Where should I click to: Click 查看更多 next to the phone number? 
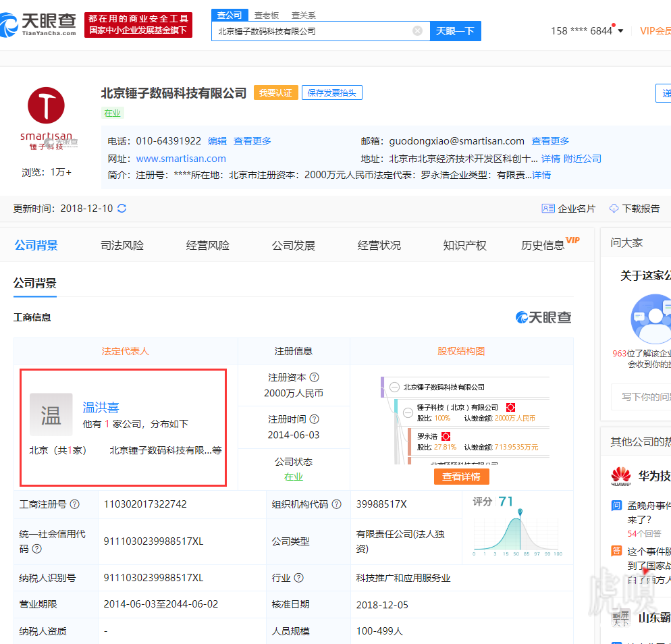coord(252,141)
